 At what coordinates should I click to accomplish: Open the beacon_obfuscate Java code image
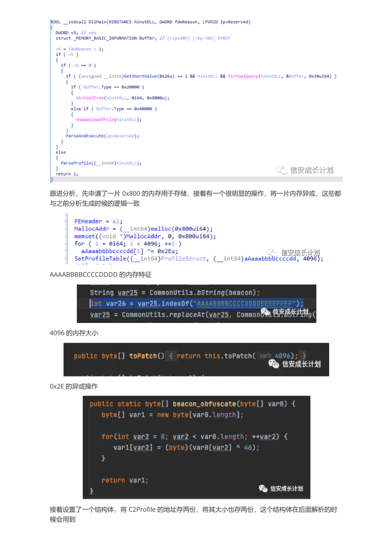(x=197, y=447)
